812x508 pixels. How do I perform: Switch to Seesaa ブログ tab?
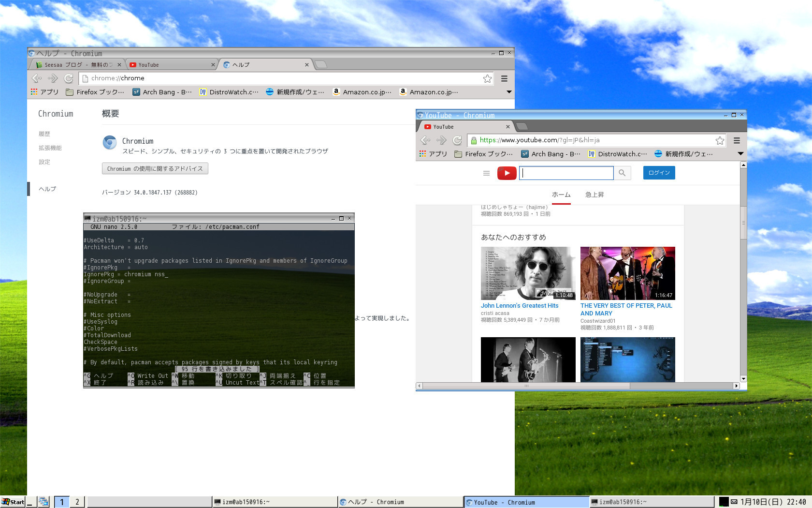74,65
